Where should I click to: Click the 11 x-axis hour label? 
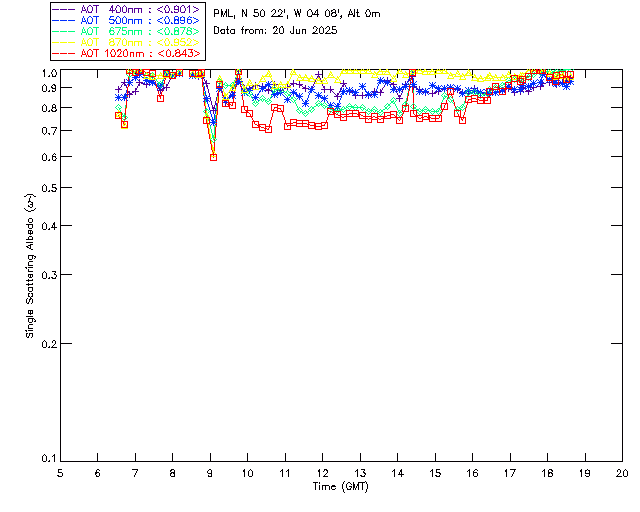[285, 473]
